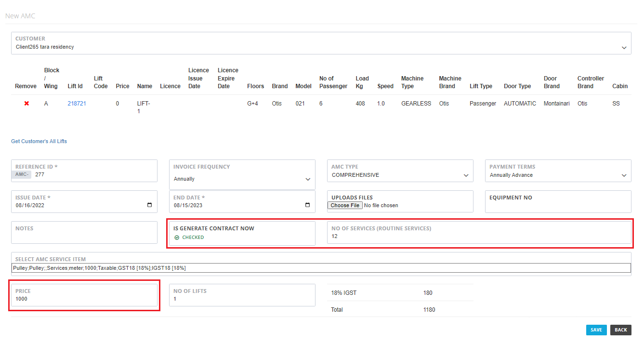Image resolution: width=644 pixels, height=344 pixels.
Task: Click the Remove column header
Action: tap(26, 86)
